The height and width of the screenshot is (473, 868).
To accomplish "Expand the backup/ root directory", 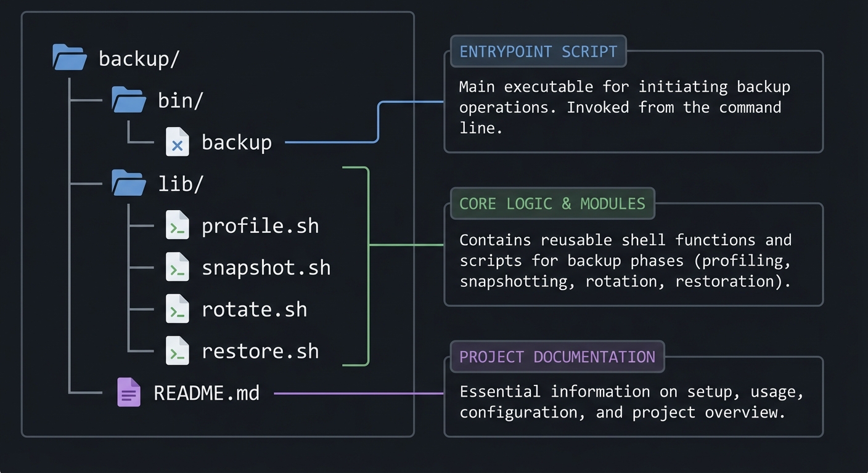I will (138, 57).
